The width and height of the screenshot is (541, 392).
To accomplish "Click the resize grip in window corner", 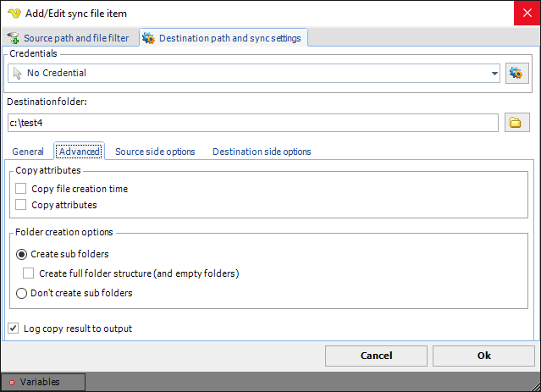I will click(535, 386).
